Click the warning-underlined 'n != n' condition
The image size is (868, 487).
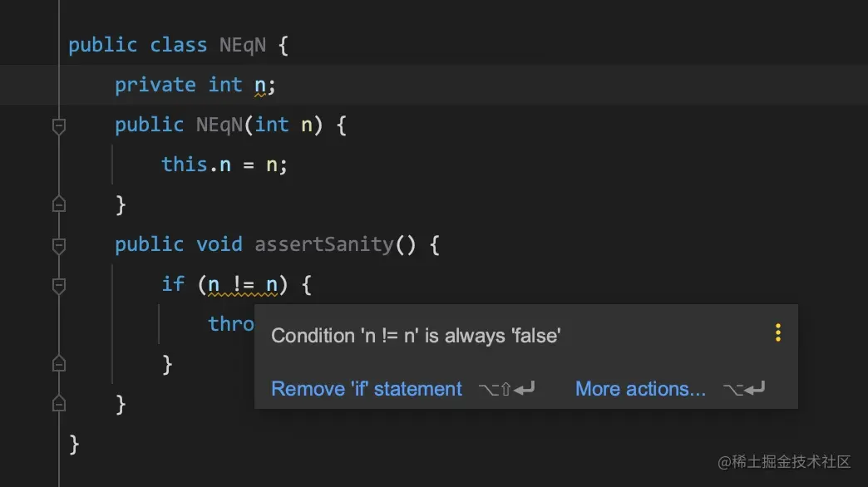(243, 285)
